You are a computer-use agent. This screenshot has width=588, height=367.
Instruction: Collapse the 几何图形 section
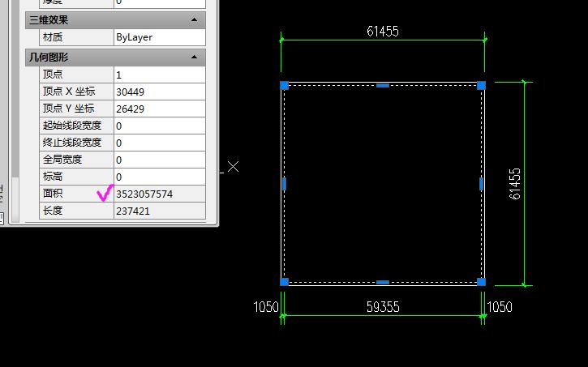pyautogui.click(x=195, y=58)
